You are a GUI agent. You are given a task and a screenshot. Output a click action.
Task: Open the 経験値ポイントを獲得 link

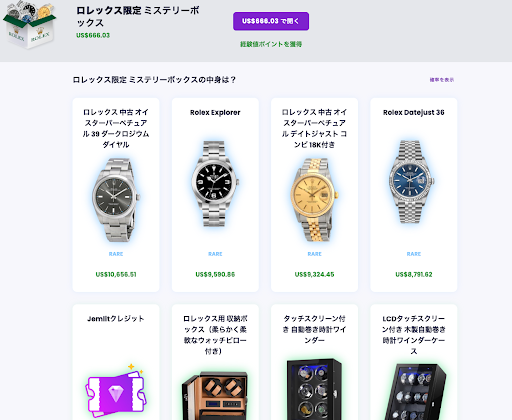click(x=271, y=44)
